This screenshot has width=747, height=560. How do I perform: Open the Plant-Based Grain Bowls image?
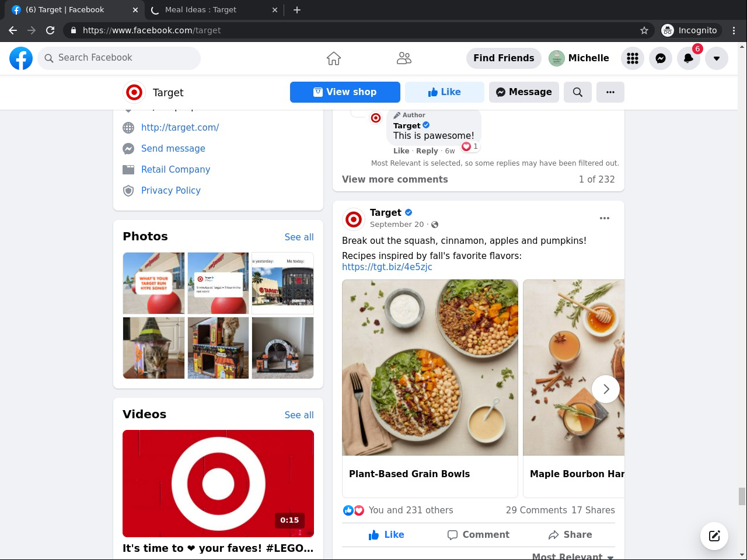click(x=430, y=367)
